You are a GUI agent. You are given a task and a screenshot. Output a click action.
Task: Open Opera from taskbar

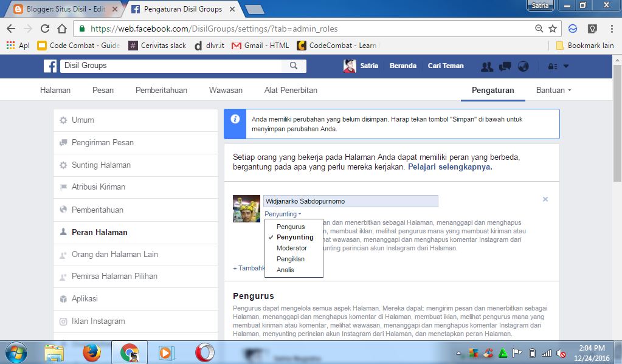click(x=205, y=352)
